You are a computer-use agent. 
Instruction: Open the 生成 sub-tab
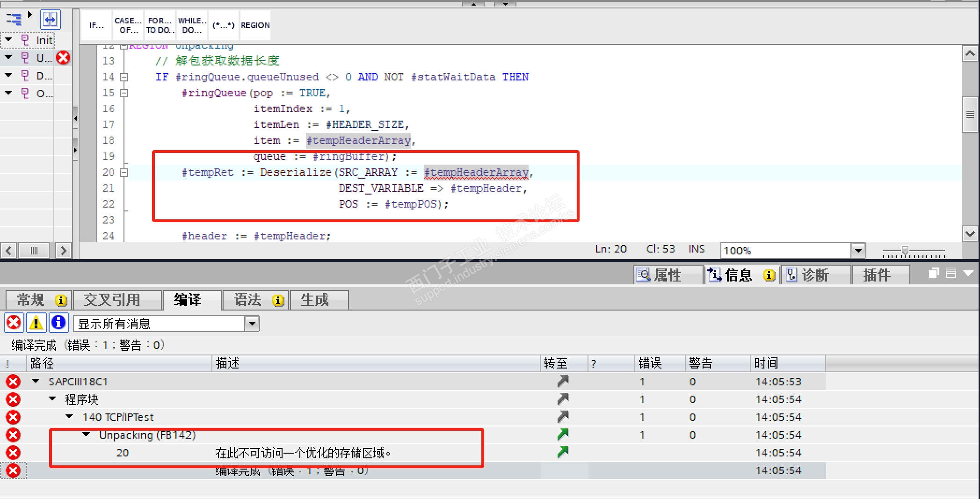(x=319, y=300)
